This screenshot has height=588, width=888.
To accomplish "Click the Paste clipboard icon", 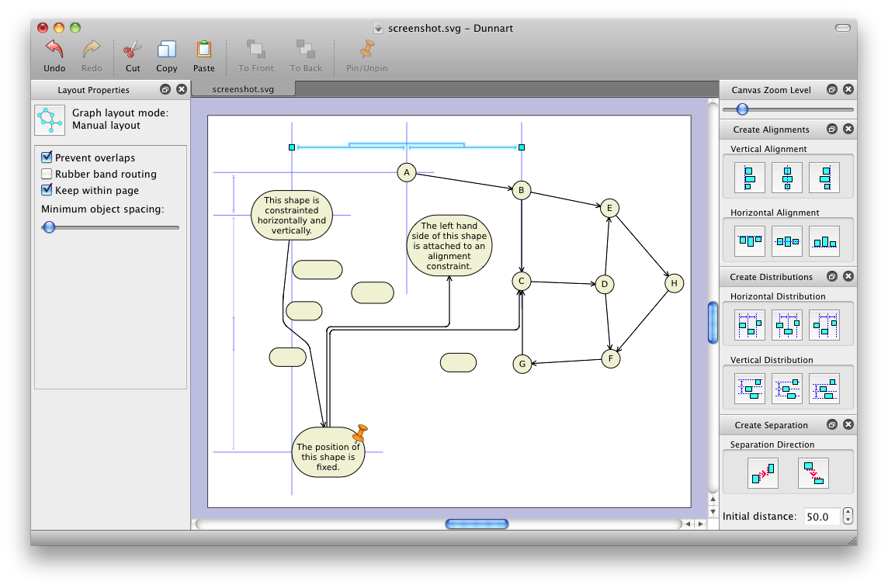I will click(x=204, y=50).
